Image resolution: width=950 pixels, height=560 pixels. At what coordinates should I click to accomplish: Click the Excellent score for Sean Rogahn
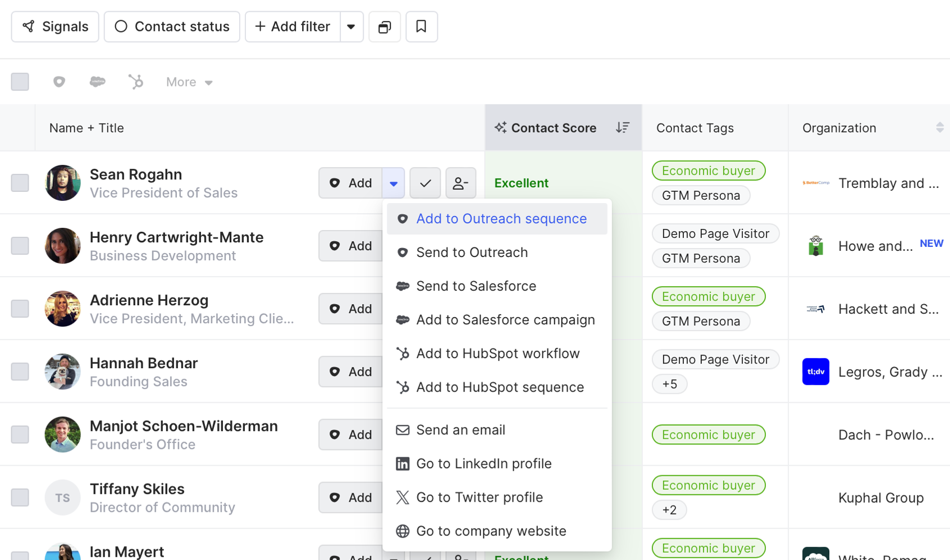[521, 183]
